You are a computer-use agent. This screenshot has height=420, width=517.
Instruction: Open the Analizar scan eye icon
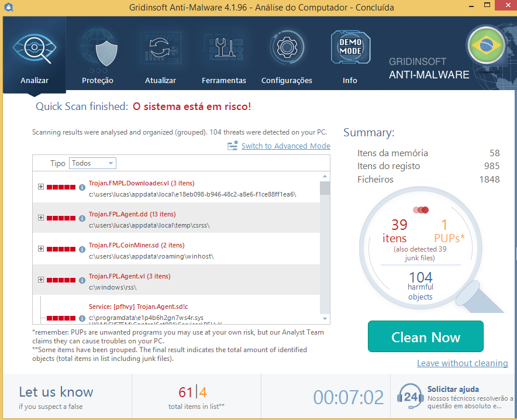(35, 49)
